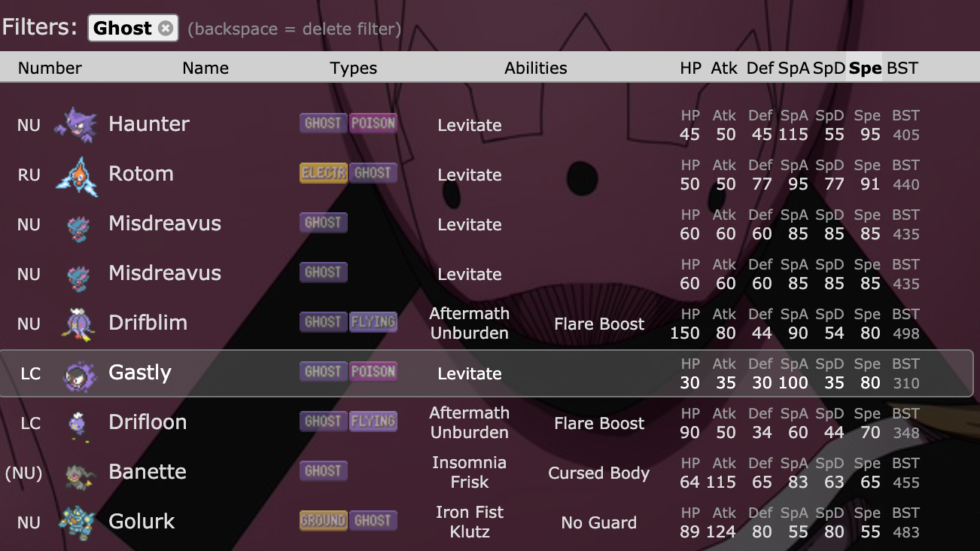Click the Flying type badge on Drifblim's row

pyautogui.click(x=373, y=322)
